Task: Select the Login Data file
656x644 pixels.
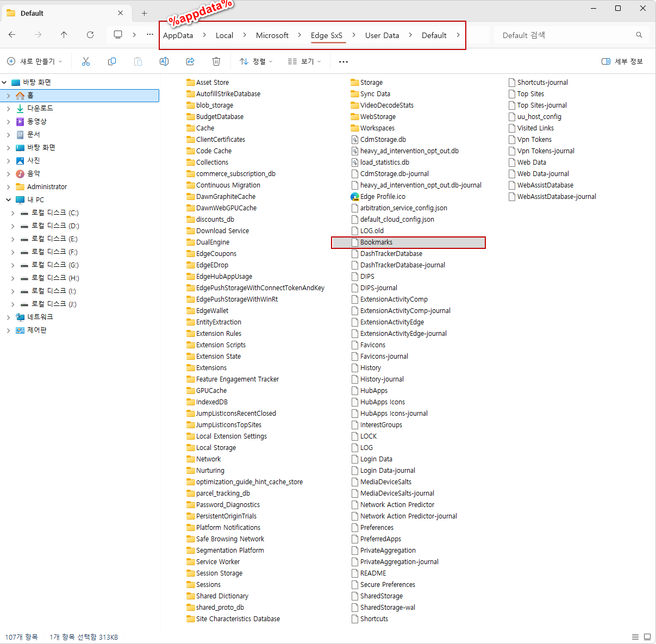Action: point(372,459)
